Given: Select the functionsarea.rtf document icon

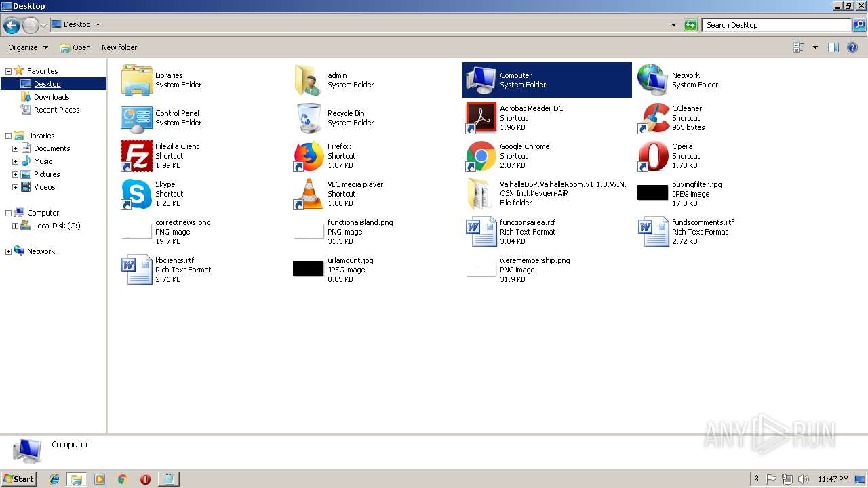Looking at the screenshot, I should point(481,232).
